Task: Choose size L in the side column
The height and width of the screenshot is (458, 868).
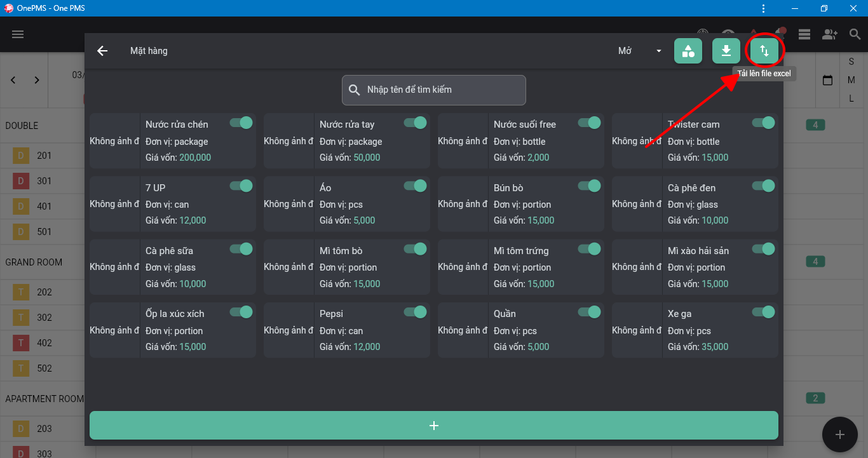Action: tap(851, 98)
